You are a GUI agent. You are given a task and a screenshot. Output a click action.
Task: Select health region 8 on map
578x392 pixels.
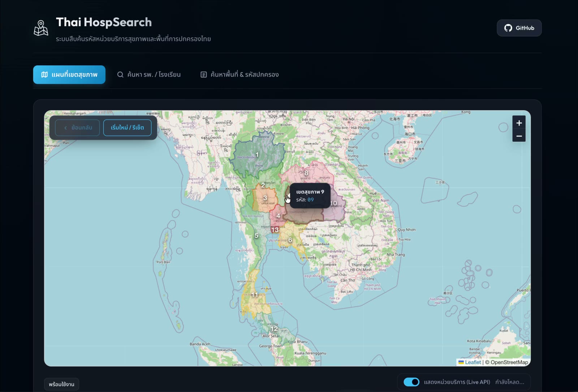pos(306,173)
